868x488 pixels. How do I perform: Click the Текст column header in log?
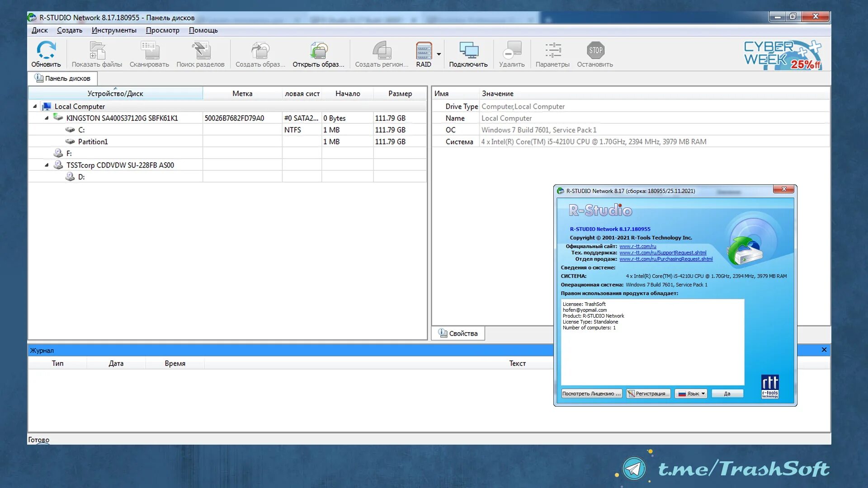click(517, 363)
